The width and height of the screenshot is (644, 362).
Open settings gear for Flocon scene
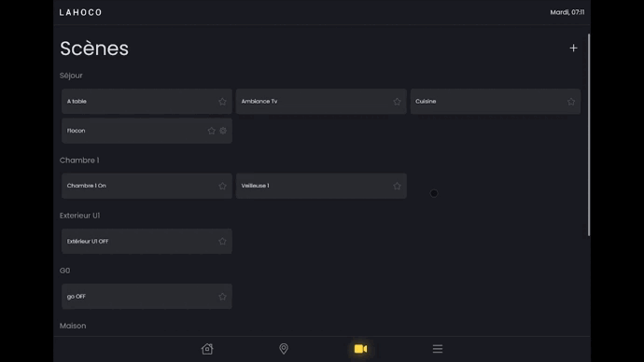223,131
